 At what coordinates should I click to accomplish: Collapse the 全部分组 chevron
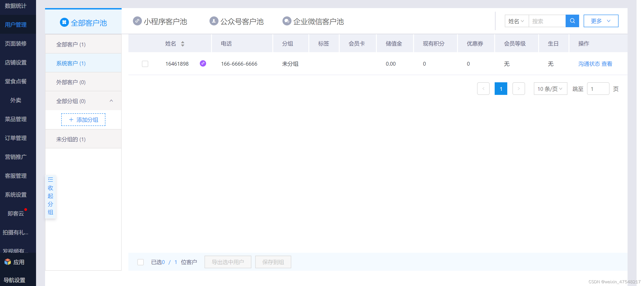(x=111, y=101)
